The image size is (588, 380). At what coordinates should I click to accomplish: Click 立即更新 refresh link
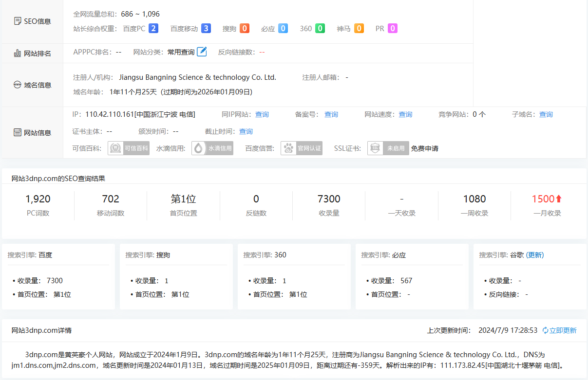559,330
